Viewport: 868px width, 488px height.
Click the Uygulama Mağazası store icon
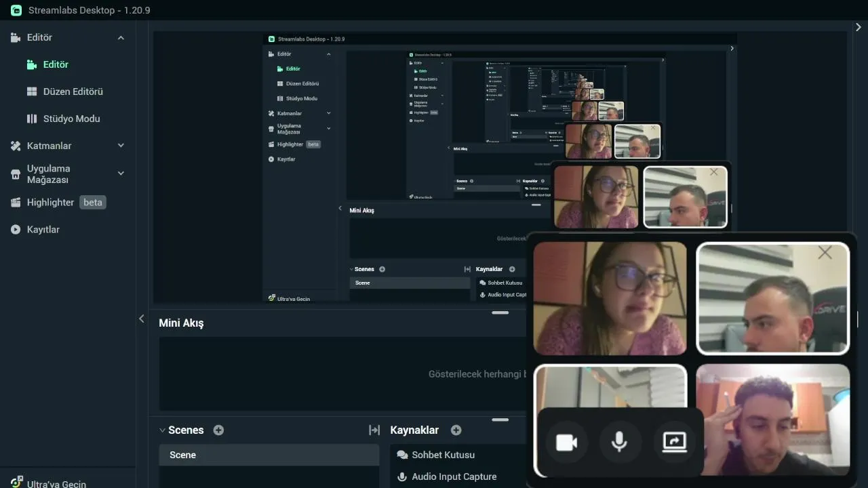[x=16, y=174]
